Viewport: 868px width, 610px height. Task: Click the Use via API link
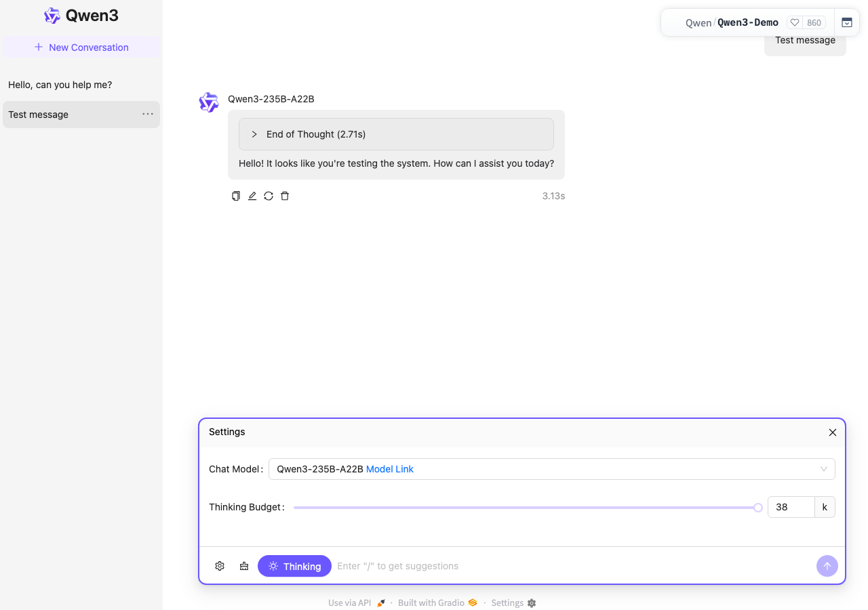[357, 603]
